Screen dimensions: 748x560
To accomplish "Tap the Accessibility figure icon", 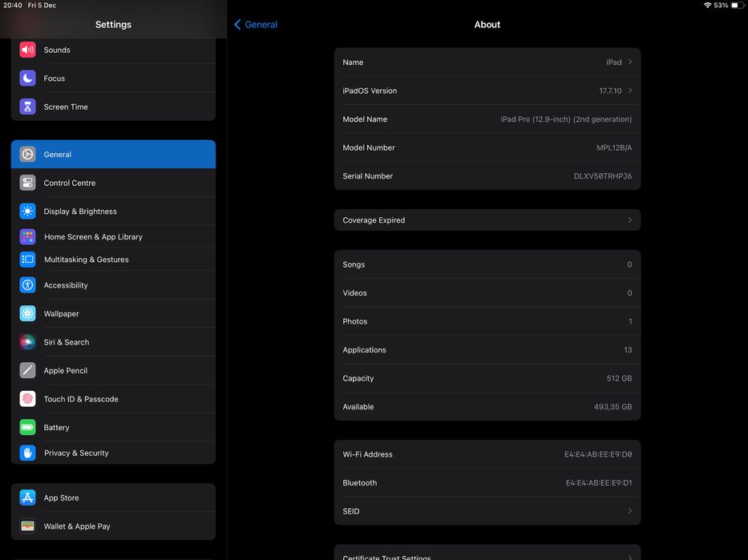I will click(x=28, y=285).
